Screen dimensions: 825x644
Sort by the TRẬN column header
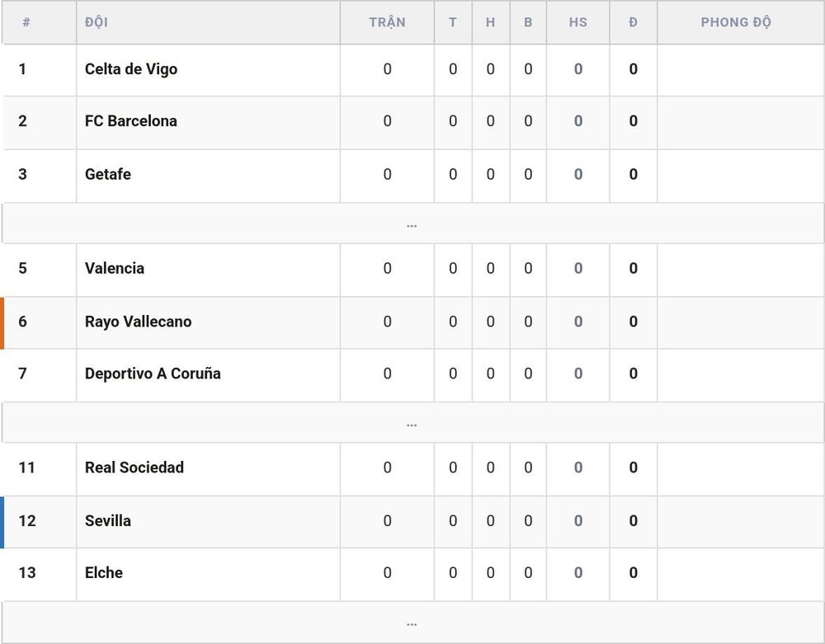click(387, 22)
